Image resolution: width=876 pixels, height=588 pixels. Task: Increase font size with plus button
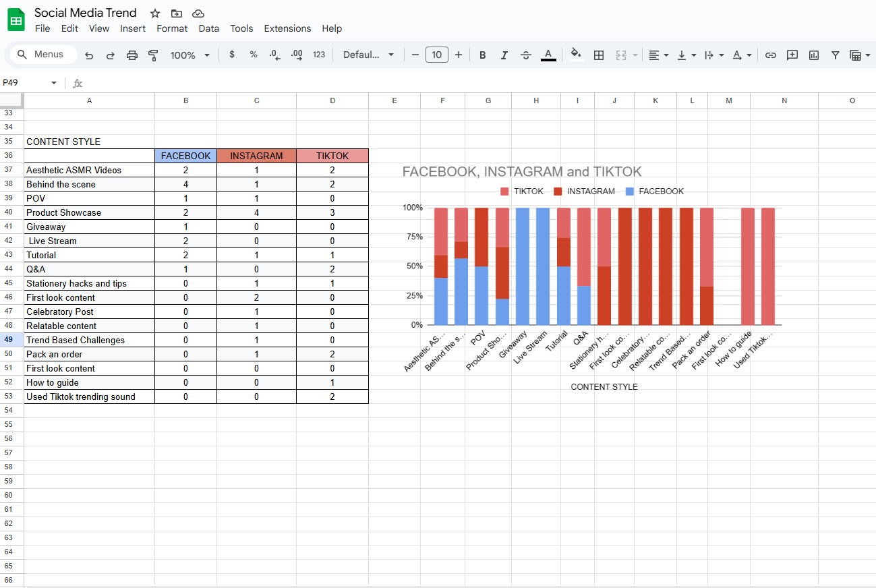pos(459,55)
